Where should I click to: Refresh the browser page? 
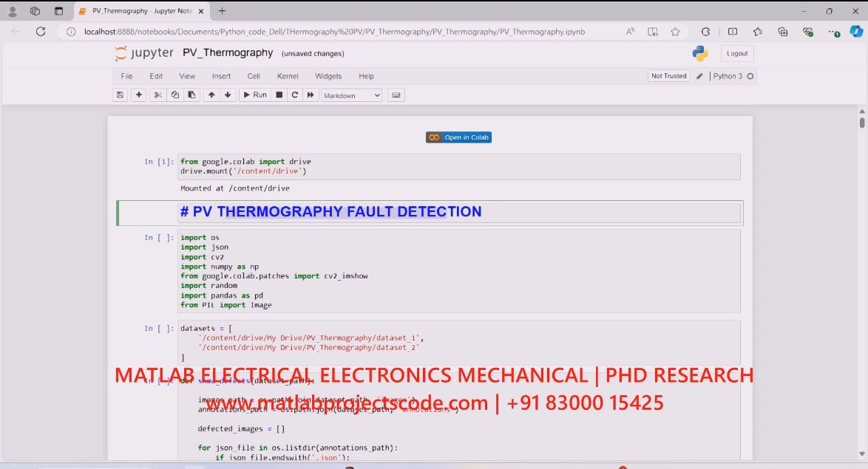[x=41, y=32]
